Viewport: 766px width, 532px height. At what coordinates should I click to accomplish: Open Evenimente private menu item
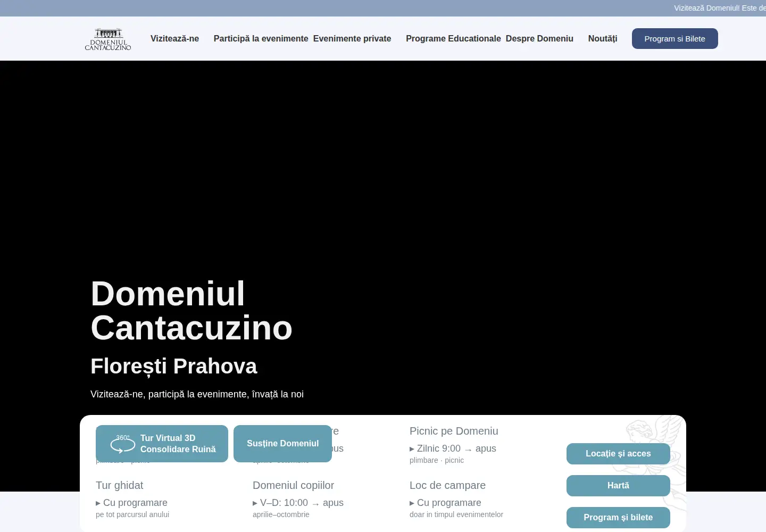pyautogui.click(x=352, y=38)
